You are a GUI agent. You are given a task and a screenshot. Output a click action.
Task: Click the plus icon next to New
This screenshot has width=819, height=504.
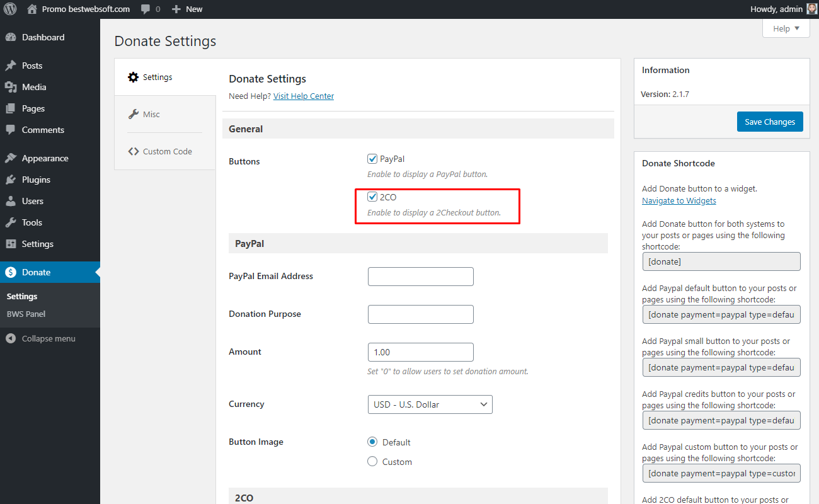click(x=176, y=9)
